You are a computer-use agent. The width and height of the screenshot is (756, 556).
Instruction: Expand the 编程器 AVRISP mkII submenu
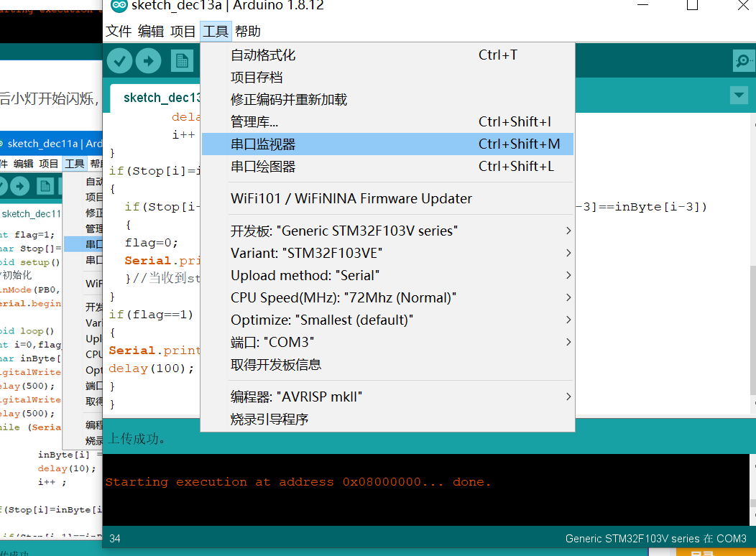point(387,397)
